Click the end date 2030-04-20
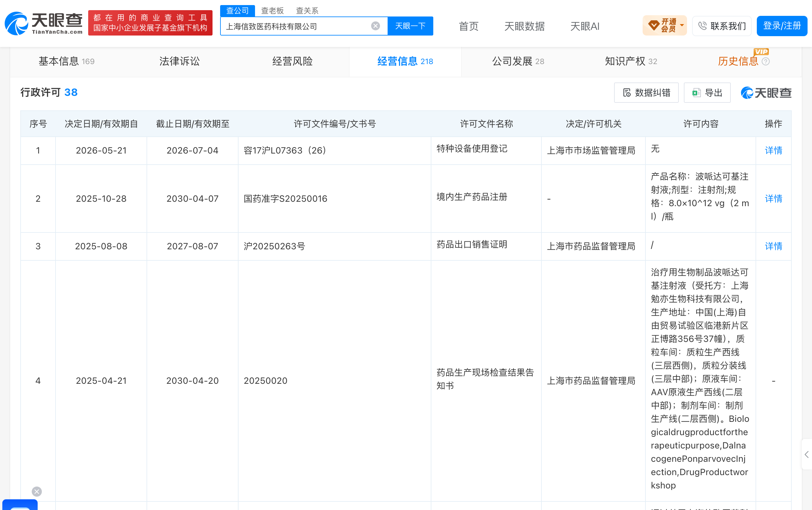 tap(192, 381)
